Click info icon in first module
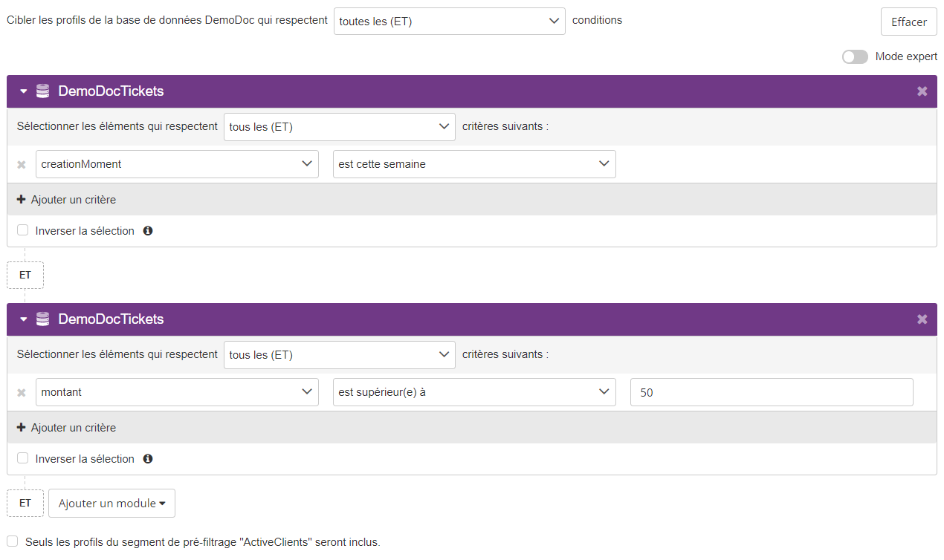The height and width of the screenshot is (560, 944). [148, 231]
